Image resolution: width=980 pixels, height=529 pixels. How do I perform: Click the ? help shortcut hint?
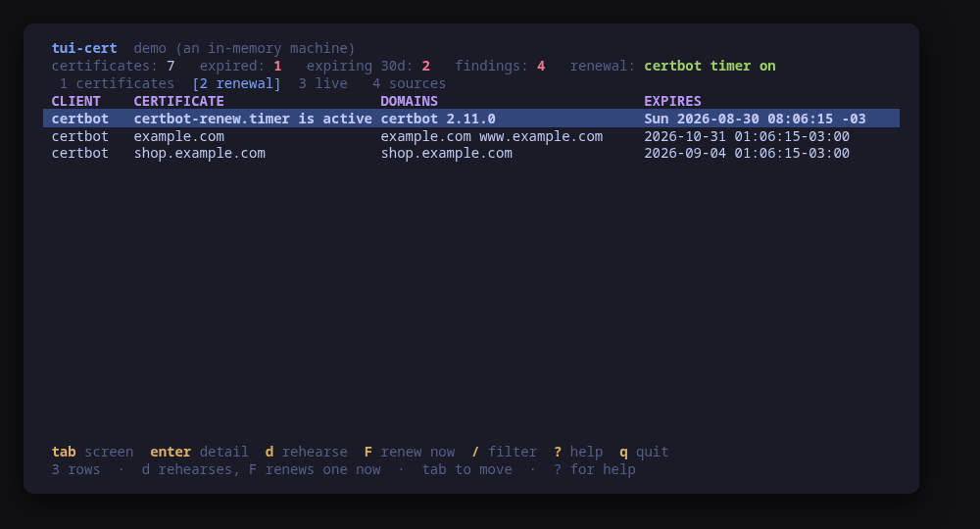[578, 452]
